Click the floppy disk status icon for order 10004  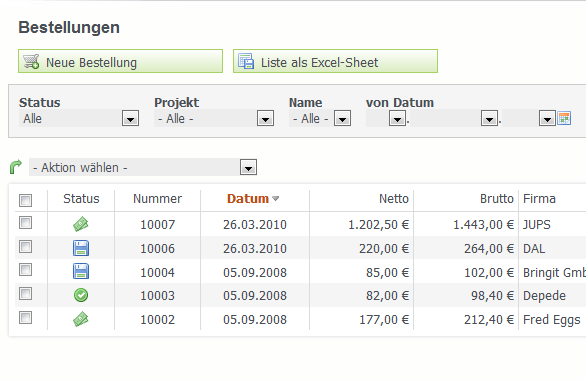[x=81, y=272]
